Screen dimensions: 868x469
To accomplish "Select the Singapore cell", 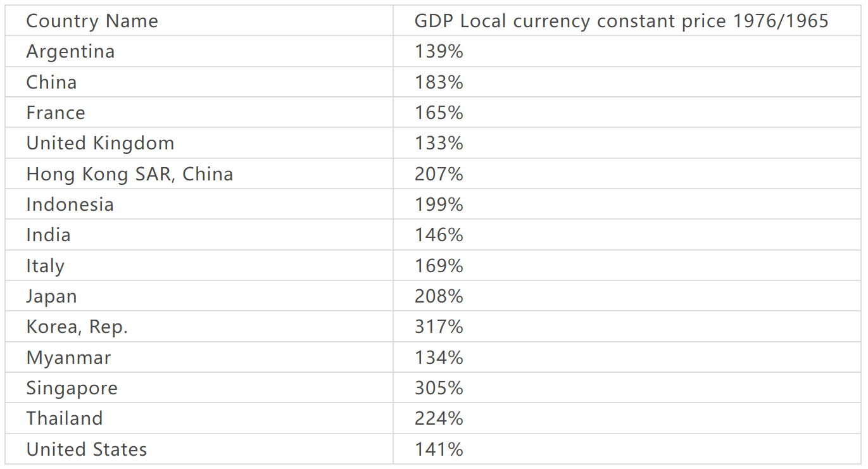I will point(72,388).
